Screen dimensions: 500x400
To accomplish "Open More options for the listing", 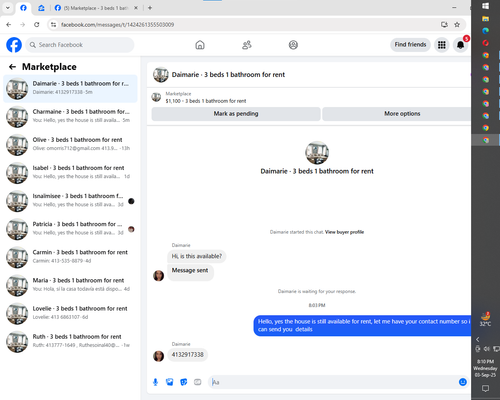I will (396, 114).
